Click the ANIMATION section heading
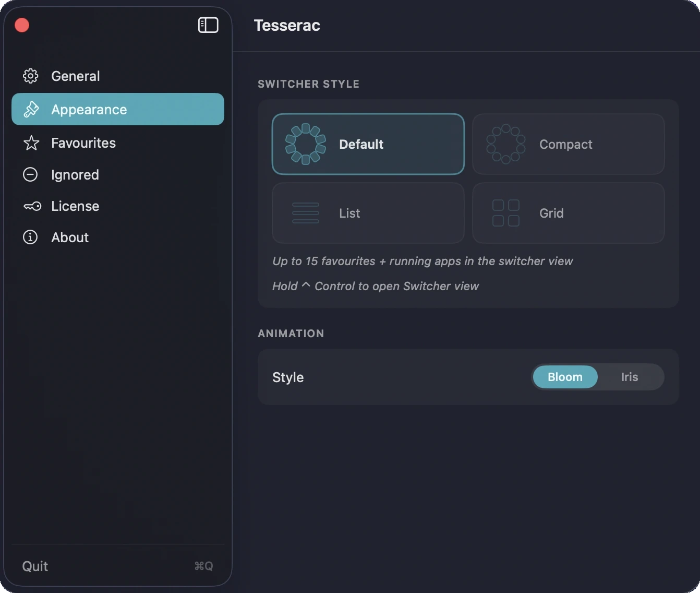The image size is (700, 593). [291, 334]
